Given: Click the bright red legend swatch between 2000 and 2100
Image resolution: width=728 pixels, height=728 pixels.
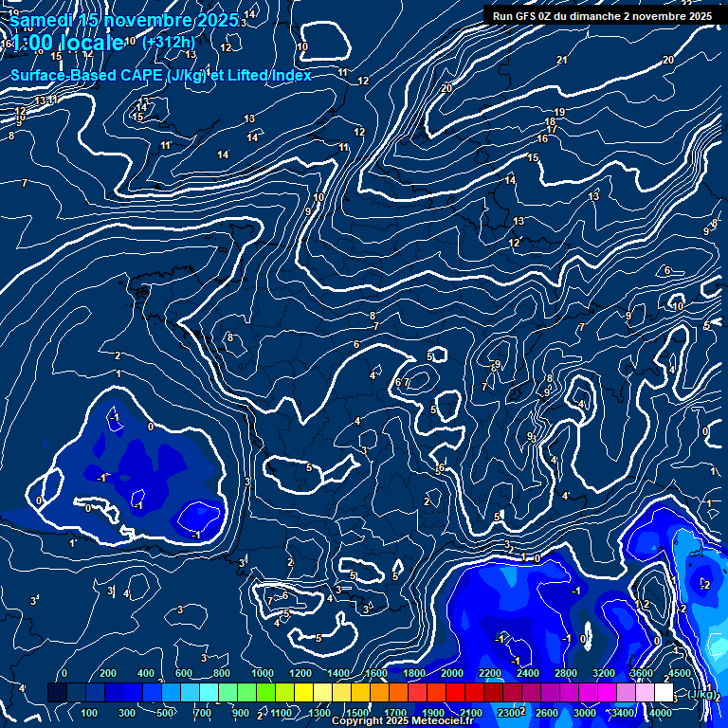Looking at the screenshot, I should 455,692.
